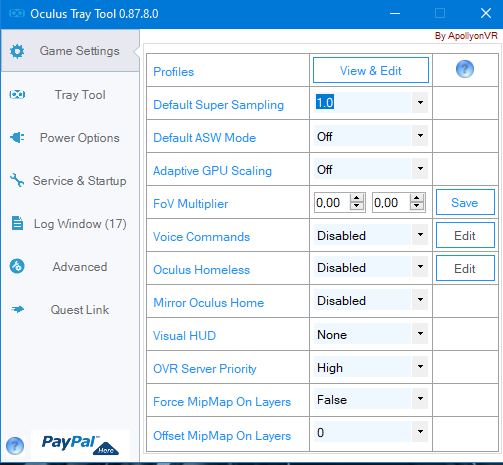Image resolution: width=503 pixels, height=465 pixels.
Task: Open the Quest Link tab
Action: [x=70, y=310]
